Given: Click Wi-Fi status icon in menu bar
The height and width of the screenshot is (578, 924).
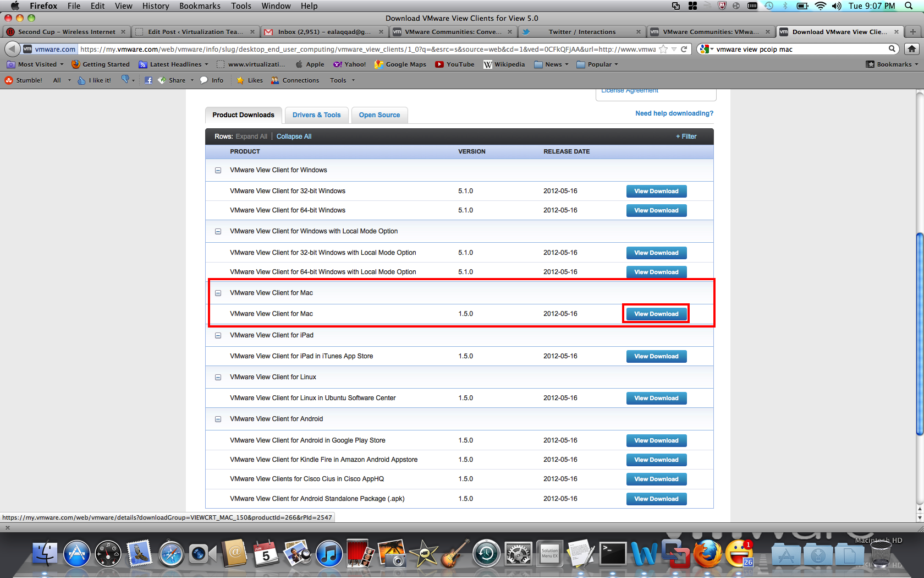Looking at the screenshot, I should click(x=820, y=6).
